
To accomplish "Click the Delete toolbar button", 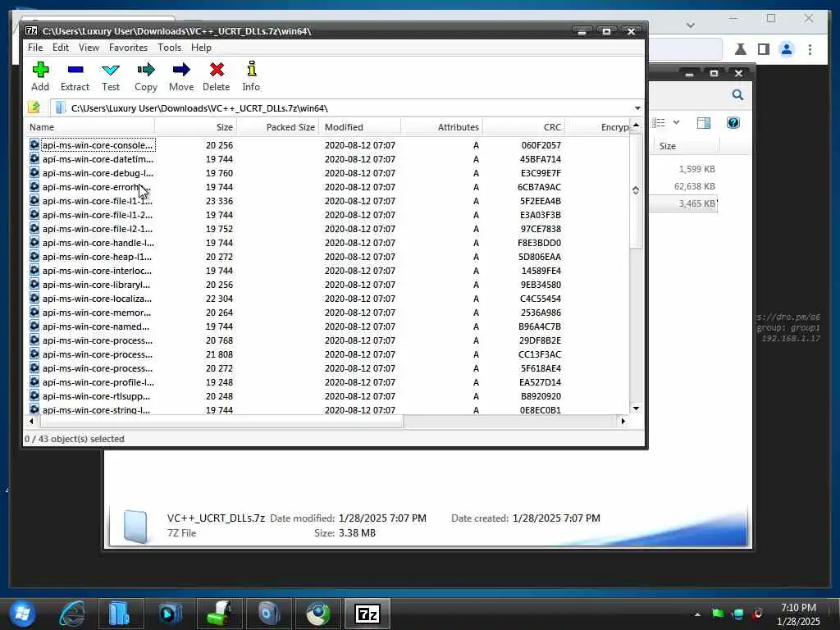I will tap(217, 76).
